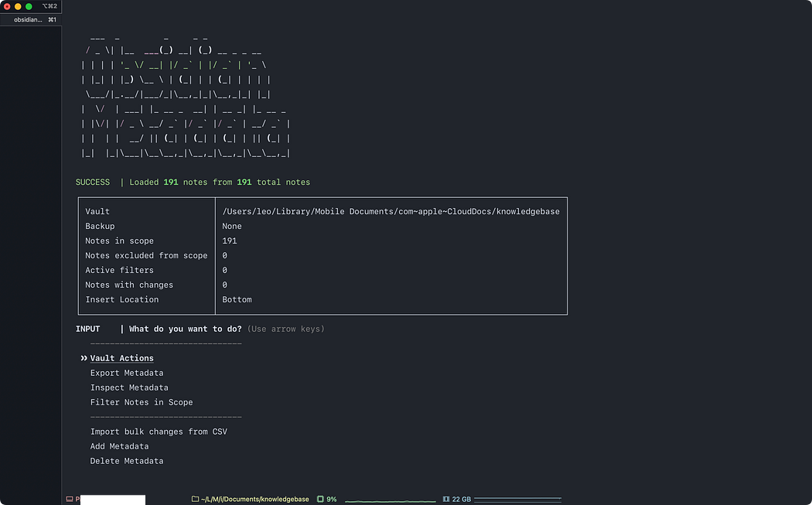
Task: Select the Add Metadata option
Action: 119,446
